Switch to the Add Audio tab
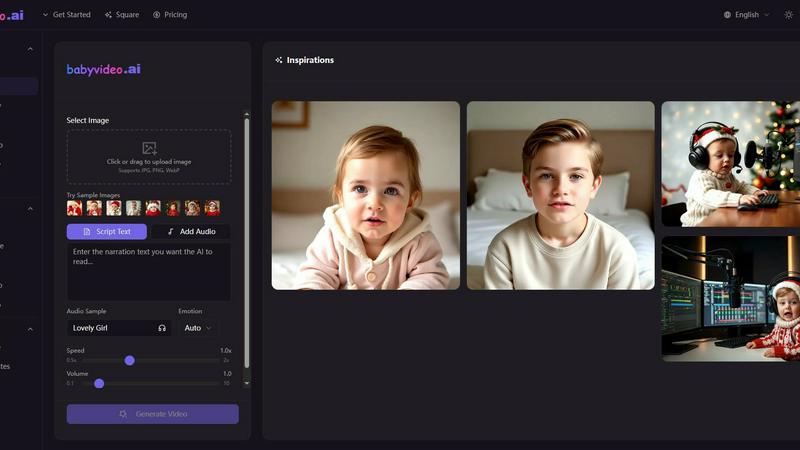Viewport: 800px width, 450px height. tap(191, 232)
